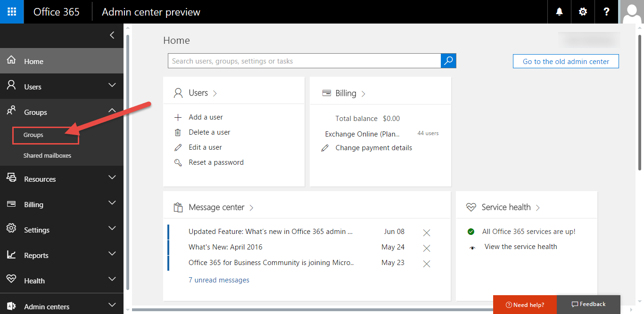Image resolution: width=644 pixels, height=314 pixels.
Task: Click the search users, groups, settings field
Action: tap(304, 61)
